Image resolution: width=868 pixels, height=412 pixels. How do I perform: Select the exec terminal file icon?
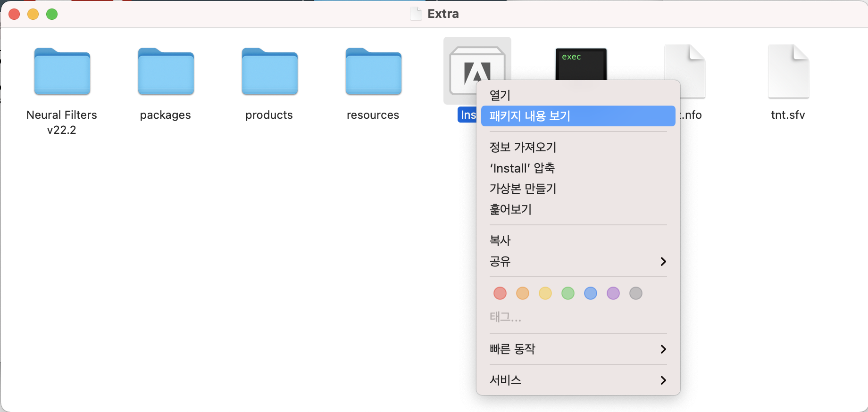point(581,64)
